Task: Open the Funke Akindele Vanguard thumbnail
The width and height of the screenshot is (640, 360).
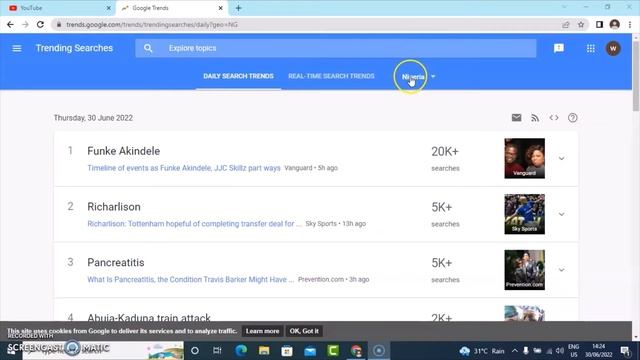Action: [524, 158]
